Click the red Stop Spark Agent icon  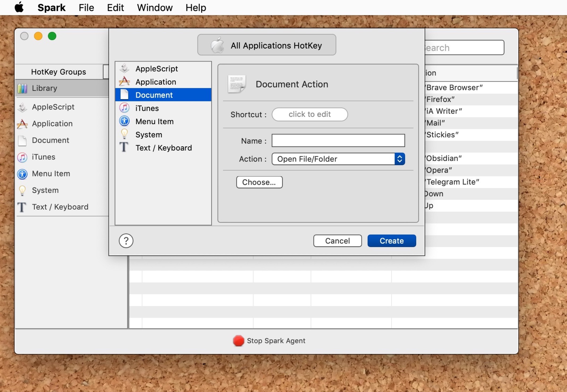coord(238,341)
